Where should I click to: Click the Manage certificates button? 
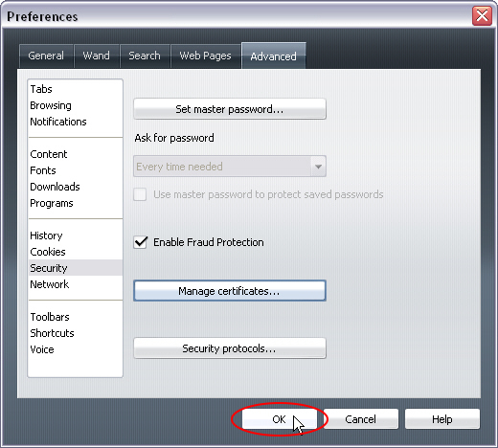230,291
